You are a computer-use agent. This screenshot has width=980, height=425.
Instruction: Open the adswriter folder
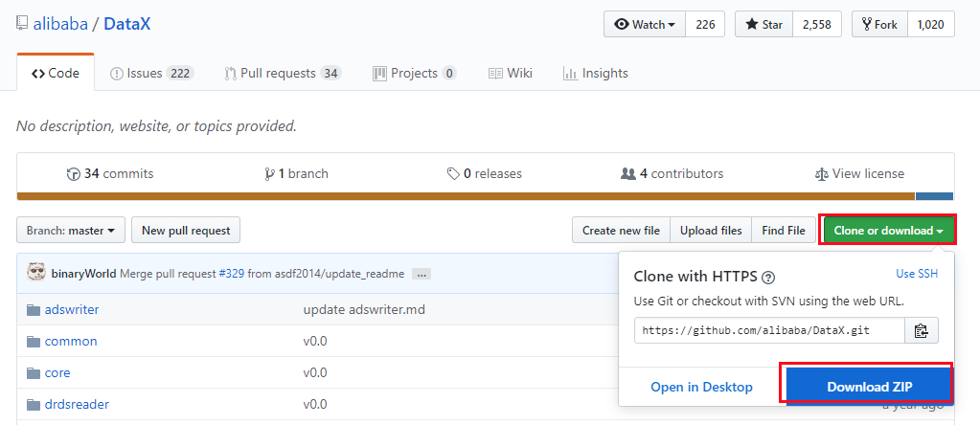72,309
